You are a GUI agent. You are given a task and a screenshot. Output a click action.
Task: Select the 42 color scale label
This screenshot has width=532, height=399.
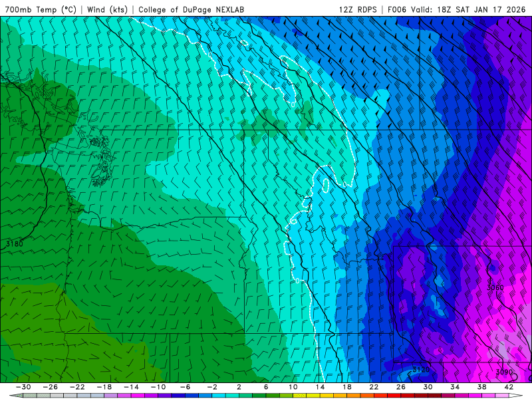tap(509, 387)
